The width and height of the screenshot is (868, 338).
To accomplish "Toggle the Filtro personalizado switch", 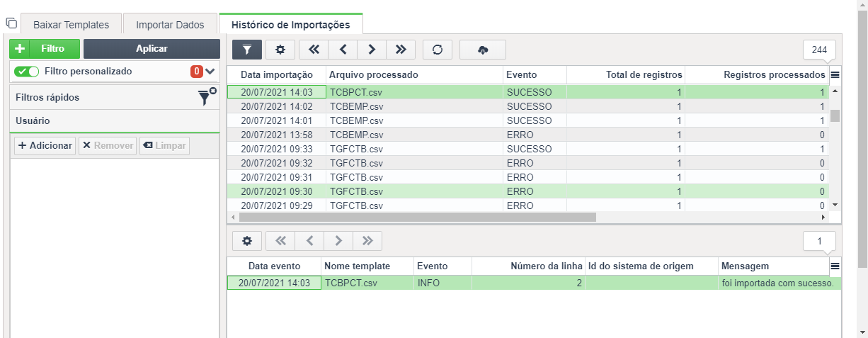I will [27, 72].
